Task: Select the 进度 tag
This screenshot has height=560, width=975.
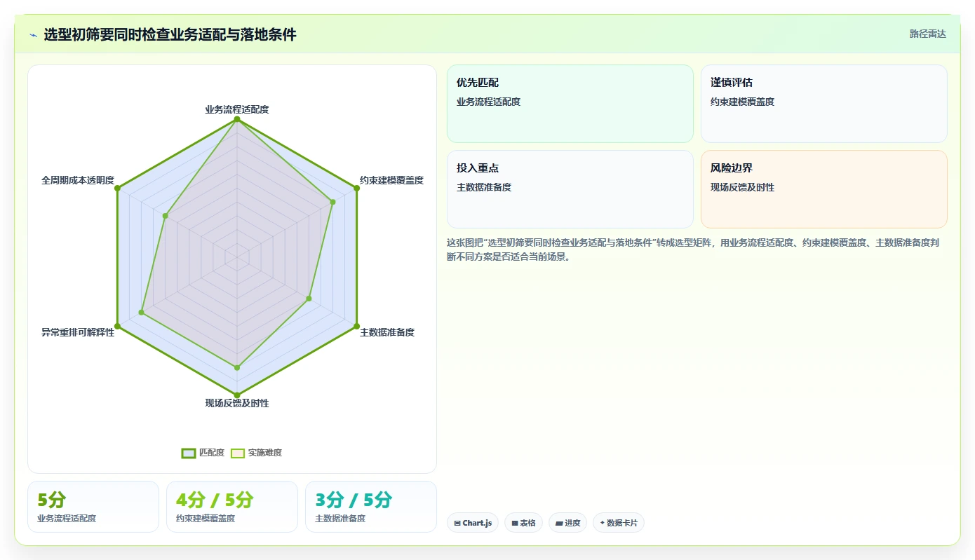Action: coord(567,523)
